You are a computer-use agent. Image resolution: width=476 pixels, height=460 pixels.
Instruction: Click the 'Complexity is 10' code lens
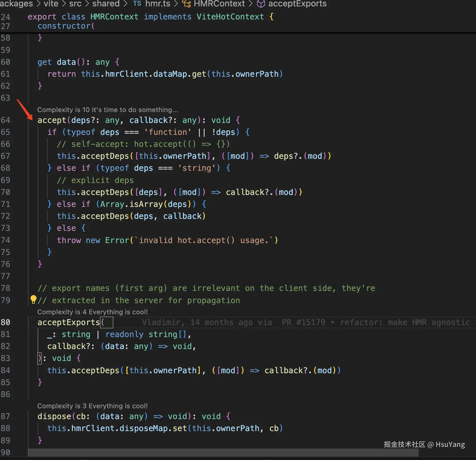[x=108, y=110]
